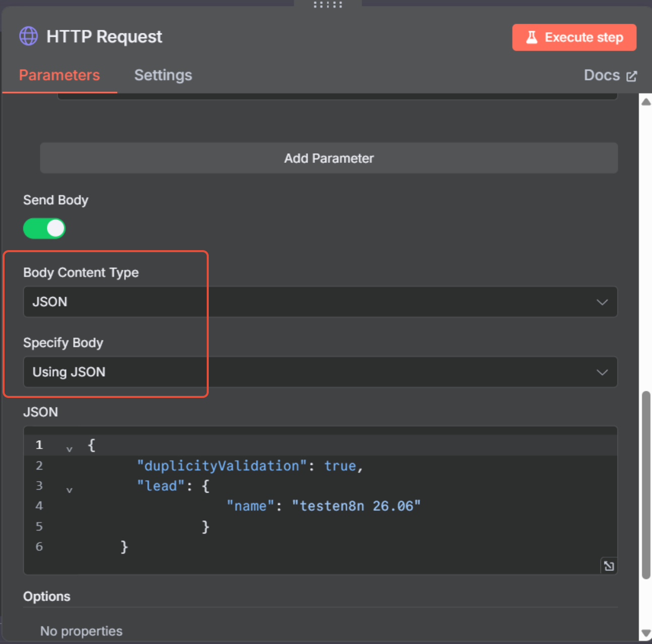
Task: Click the No properties text
Action: pyautogui.click(x=81, y=631)
